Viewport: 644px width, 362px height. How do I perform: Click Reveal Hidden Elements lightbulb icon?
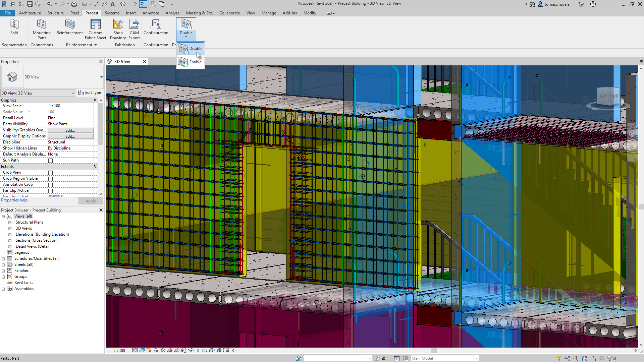[x=198, y=350]
